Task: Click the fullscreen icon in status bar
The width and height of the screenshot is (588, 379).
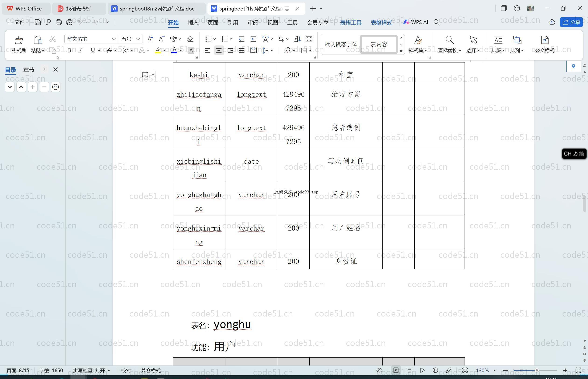Action: 578,370
